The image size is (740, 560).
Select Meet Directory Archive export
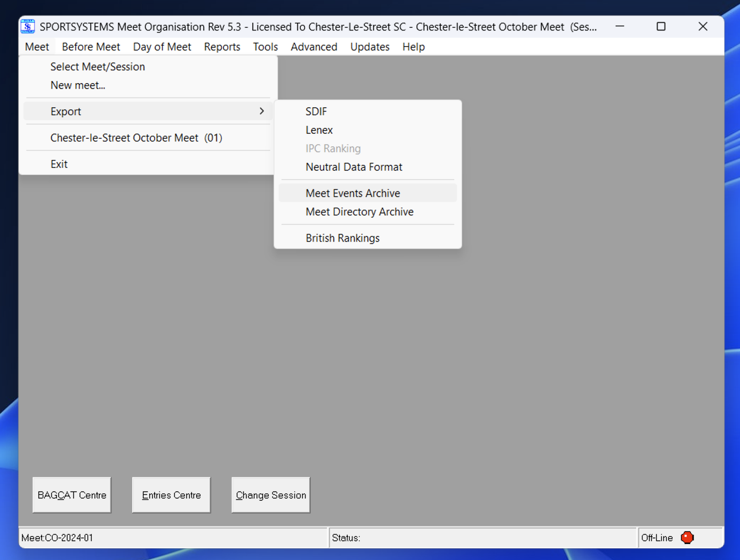368,212
